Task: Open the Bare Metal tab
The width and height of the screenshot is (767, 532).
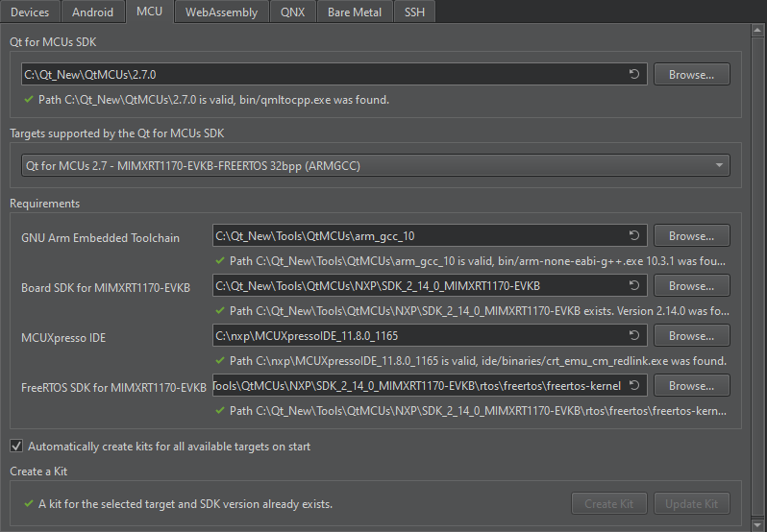Action: [x=356, y=12]
